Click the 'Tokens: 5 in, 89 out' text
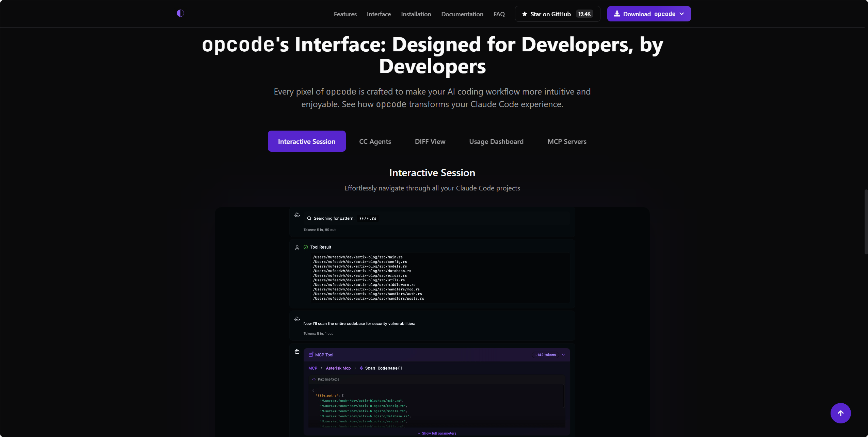This screenshot has width=868, height=437. point(319,230)
